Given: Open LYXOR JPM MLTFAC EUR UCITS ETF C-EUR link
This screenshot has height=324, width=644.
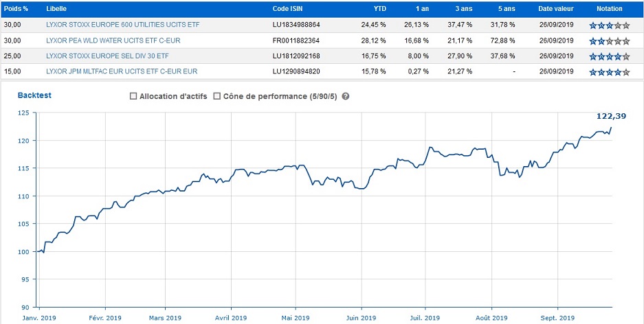Looking at the screenshot, I should click(x=122, y=71).
